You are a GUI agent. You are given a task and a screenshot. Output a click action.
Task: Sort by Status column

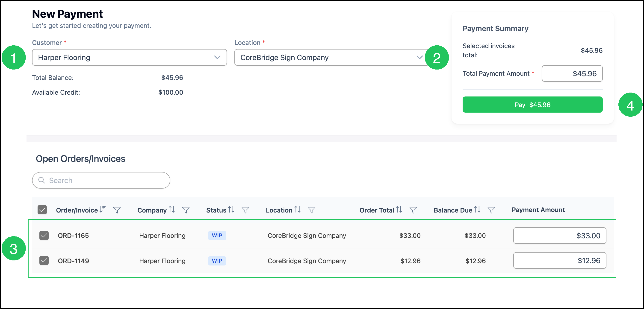pyautogui.click(x=231, y=209)
